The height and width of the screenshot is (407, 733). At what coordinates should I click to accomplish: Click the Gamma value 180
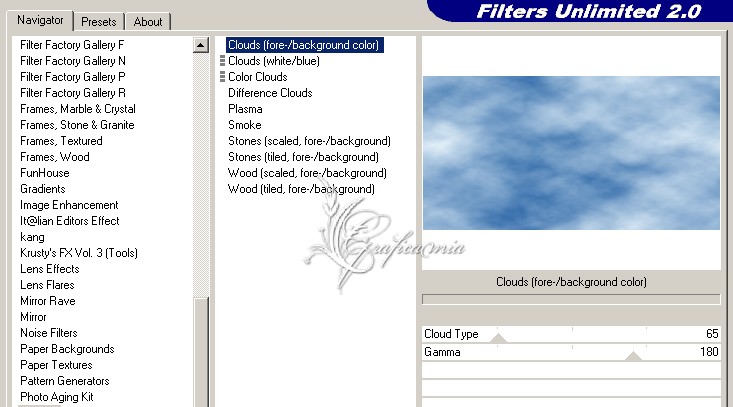pos(709,351)
